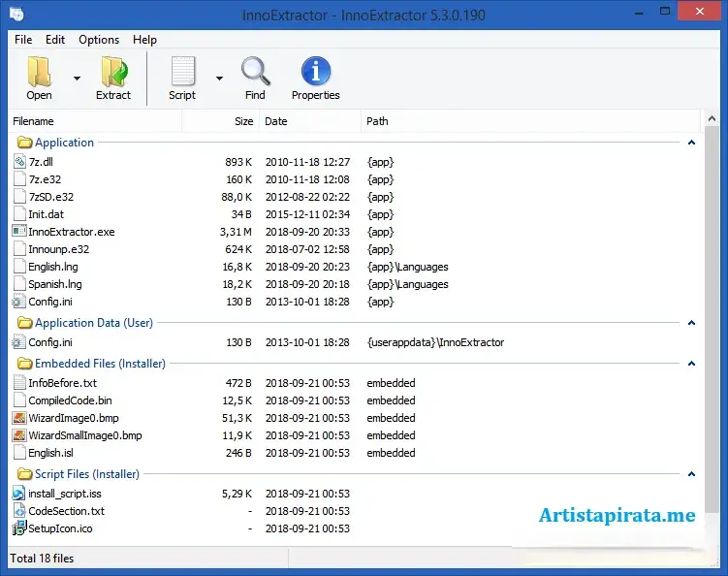728x576 pixels.
Task: Select the Application Data (User) group header
Action: (x=93, y=323)
